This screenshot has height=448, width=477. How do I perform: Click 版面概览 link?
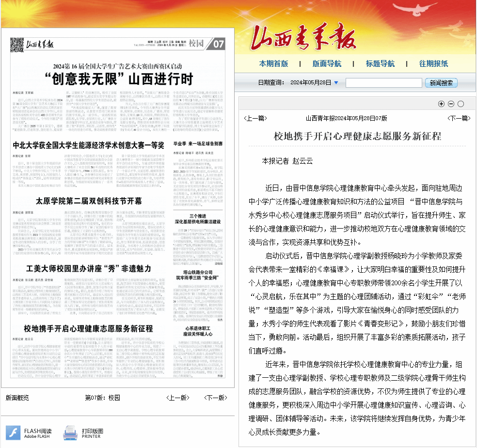coord(17,398)
